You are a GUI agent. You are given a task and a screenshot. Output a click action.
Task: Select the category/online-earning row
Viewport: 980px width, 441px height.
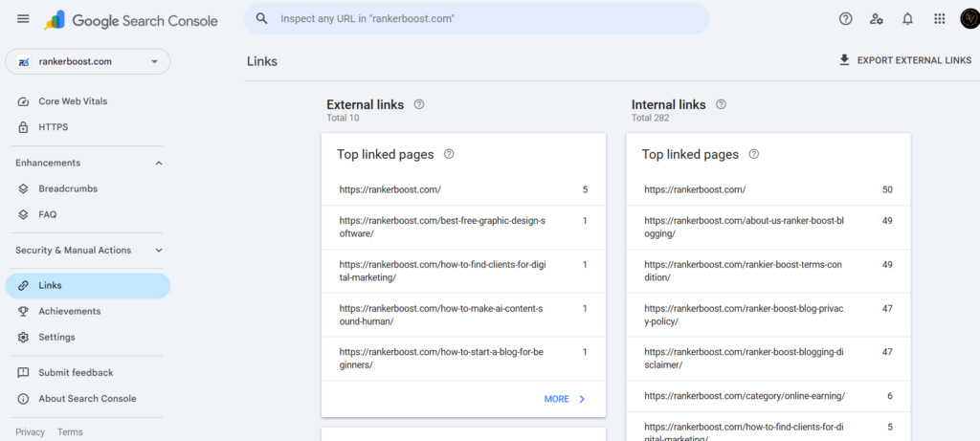click(768, 396)
